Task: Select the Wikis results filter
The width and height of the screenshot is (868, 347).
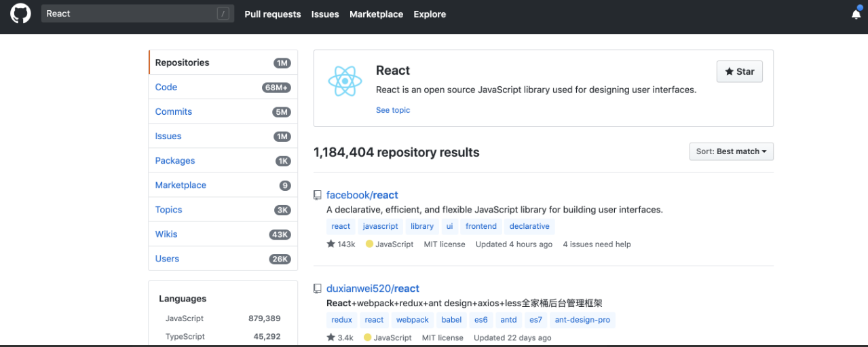Action: tap(223, 234)
